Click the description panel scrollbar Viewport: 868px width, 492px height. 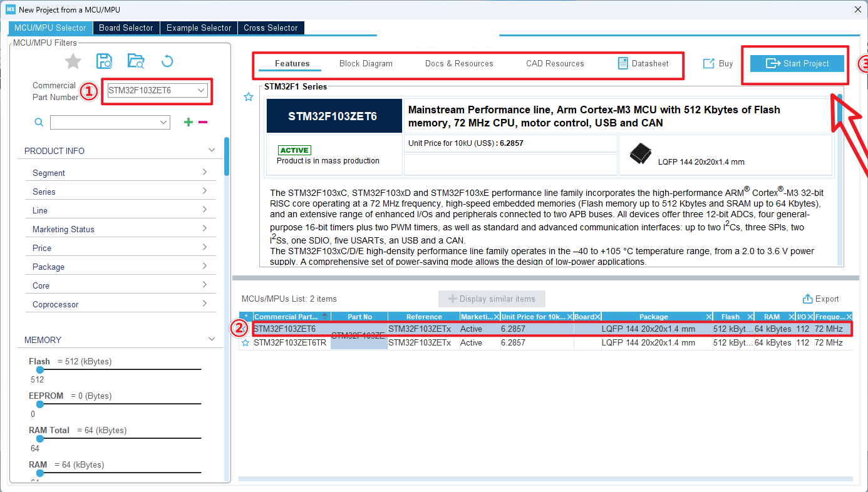[840, 110]
